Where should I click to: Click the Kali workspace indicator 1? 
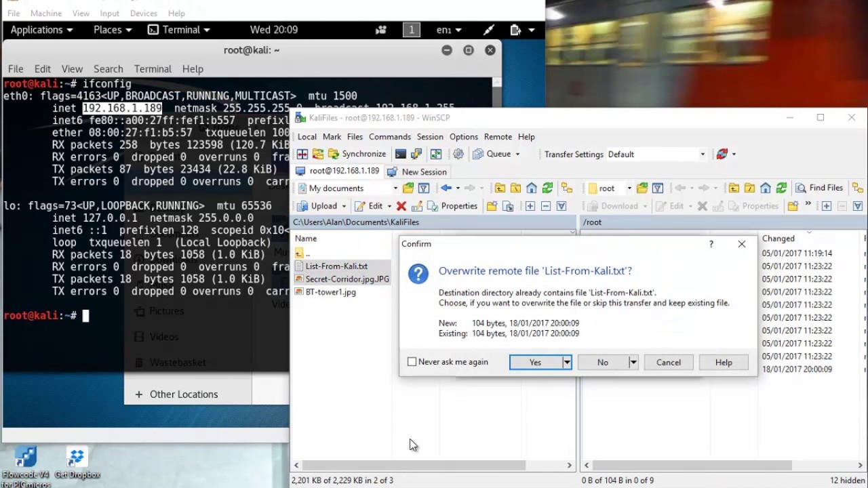(x=411, y=30)
